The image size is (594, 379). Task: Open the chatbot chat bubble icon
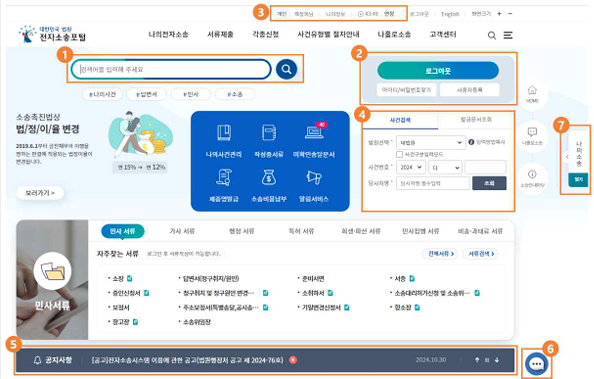(536, 364)
